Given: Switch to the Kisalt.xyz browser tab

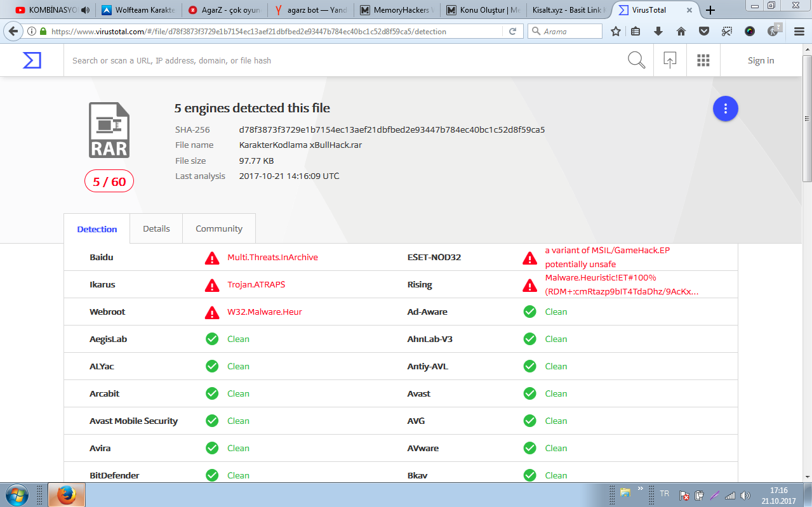Looking at the screenshot, I should 569,10.
